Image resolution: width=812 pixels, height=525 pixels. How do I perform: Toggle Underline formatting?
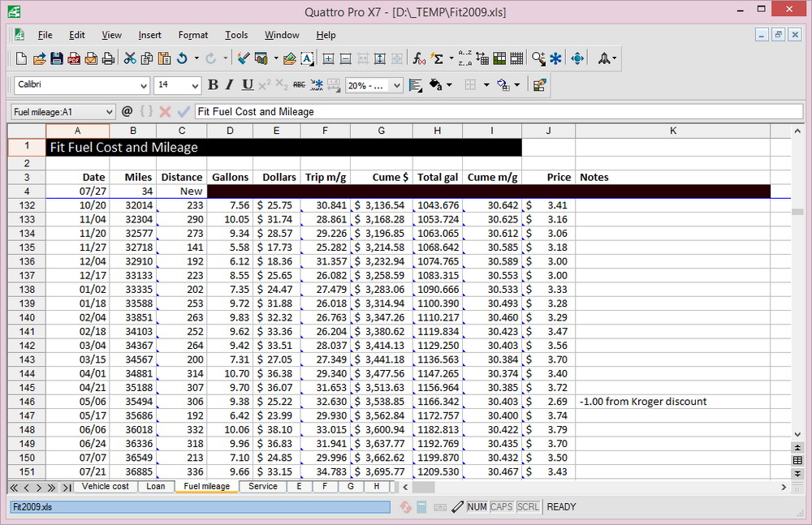pyautogui.click(x=247, y=85)
